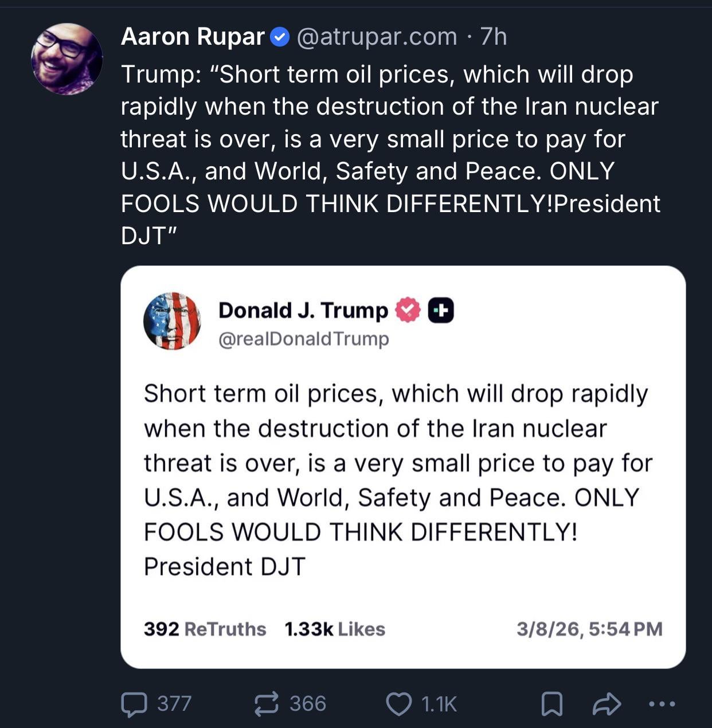Screen dimensions: 712x728
Task: Open the embedded Truth Social screenshot text
Action: pyautogui.click(x=396, y=480)
